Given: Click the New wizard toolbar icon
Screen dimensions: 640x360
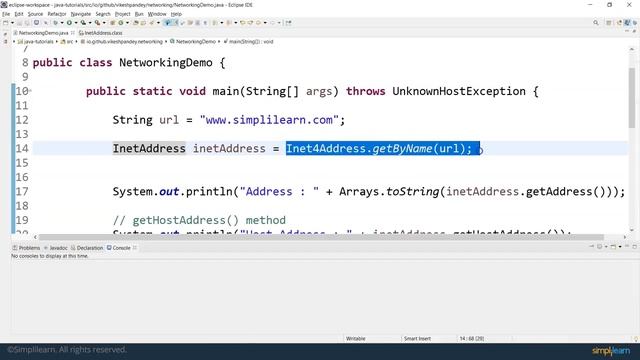Looking at the screenshot, I should point(5,23).
